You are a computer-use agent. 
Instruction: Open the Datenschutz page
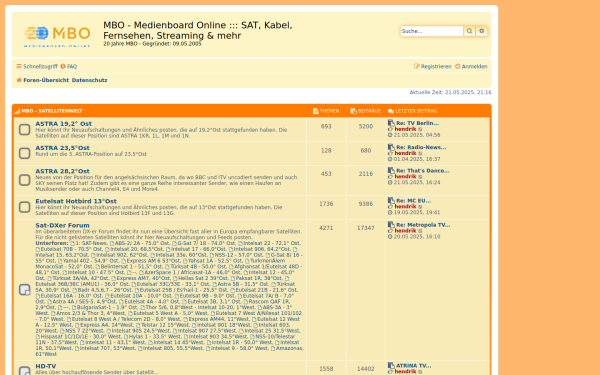coord(90,80)
